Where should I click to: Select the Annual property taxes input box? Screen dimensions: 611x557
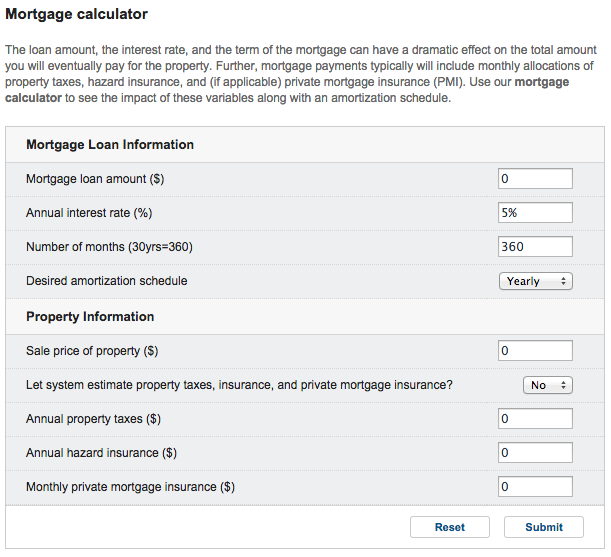[x=535, y=419]
